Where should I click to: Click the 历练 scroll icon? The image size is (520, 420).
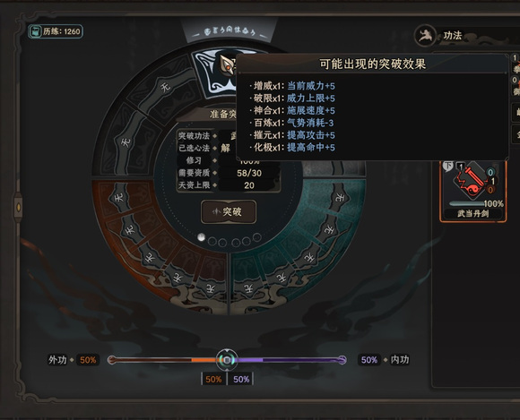click(x=34, y=32)
